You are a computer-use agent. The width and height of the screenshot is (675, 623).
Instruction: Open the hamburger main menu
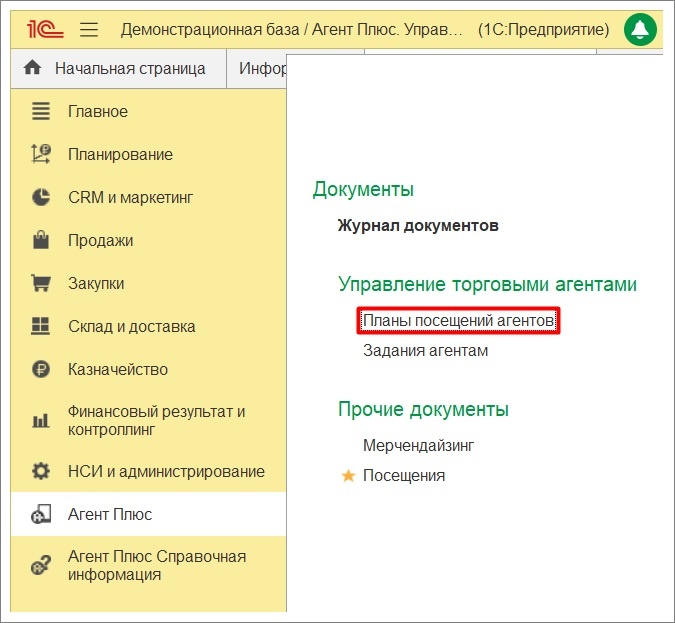point(89,30)
